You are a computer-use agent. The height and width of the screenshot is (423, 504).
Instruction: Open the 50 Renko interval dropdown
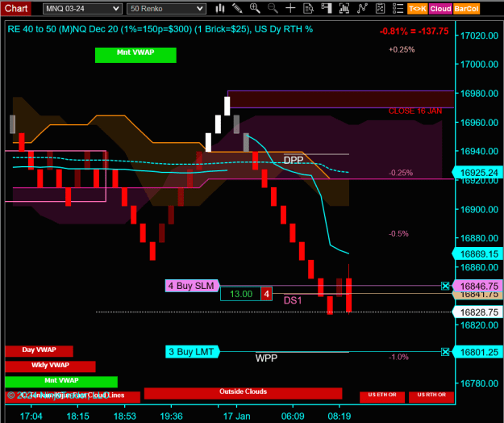click(166, 9)
